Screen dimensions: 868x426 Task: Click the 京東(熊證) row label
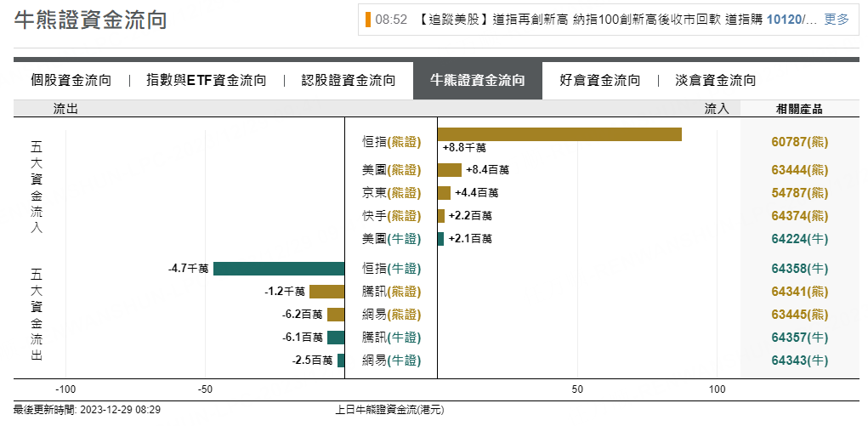pyautogui.click(x=391, y=193)
